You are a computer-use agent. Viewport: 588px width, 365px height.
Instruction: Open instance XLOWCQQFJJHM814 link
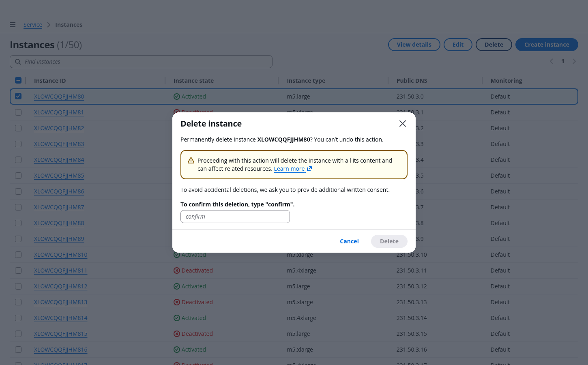click(61, 318)
